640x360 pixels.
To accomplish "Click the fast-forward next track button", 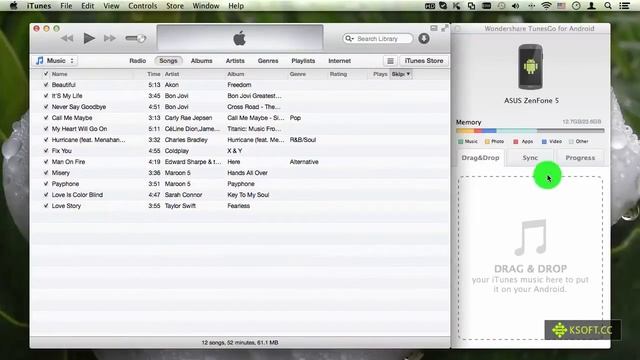I will click(109, 38).
